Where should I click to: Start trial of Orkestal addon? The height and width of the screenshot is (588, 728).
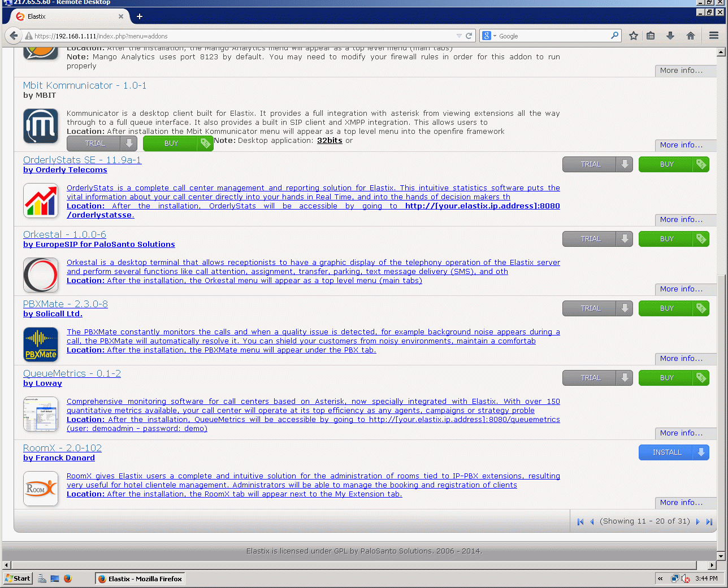click(597, 239)
